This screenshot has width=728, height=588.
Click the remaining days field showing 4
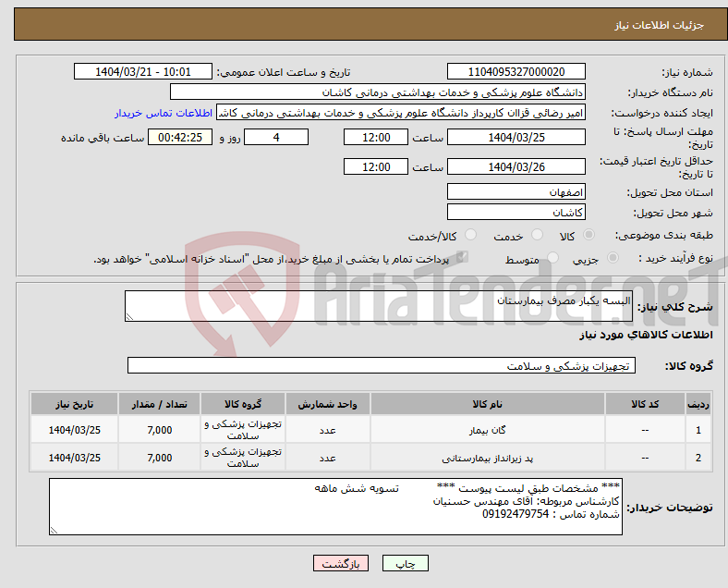coord(276,137)
